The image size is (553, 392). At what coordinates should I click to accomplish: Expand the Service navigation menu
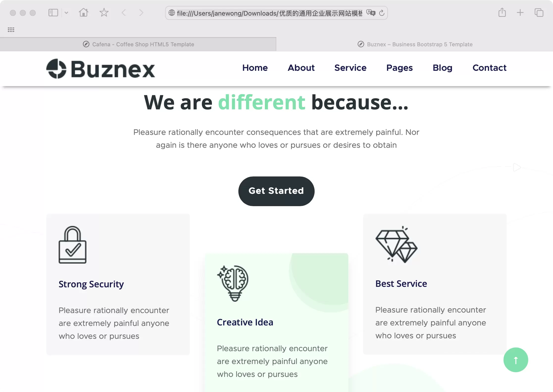(351, 68)
